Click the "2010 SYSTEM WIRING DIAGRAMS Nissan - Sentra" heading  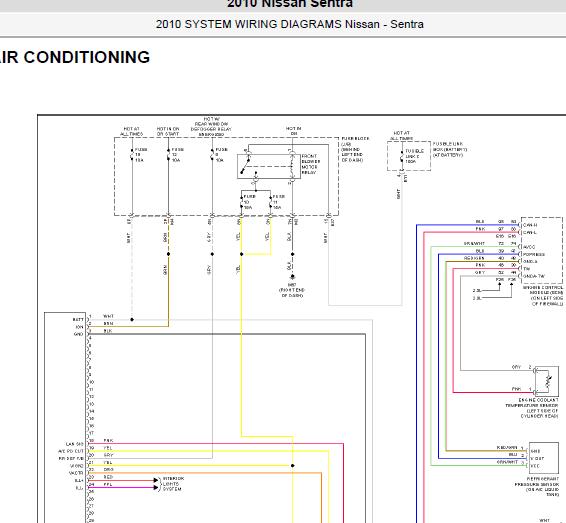coord(289,24)
